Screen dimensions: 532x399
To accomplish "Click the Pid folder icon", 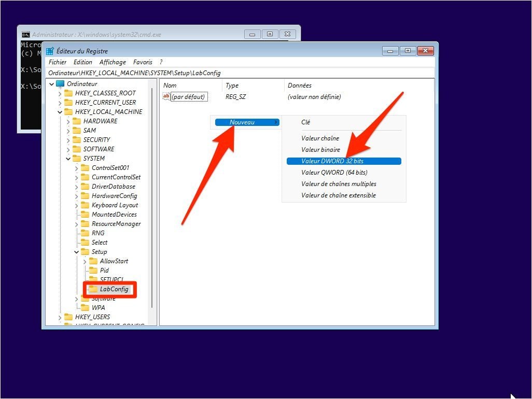I will pos(93,270).
